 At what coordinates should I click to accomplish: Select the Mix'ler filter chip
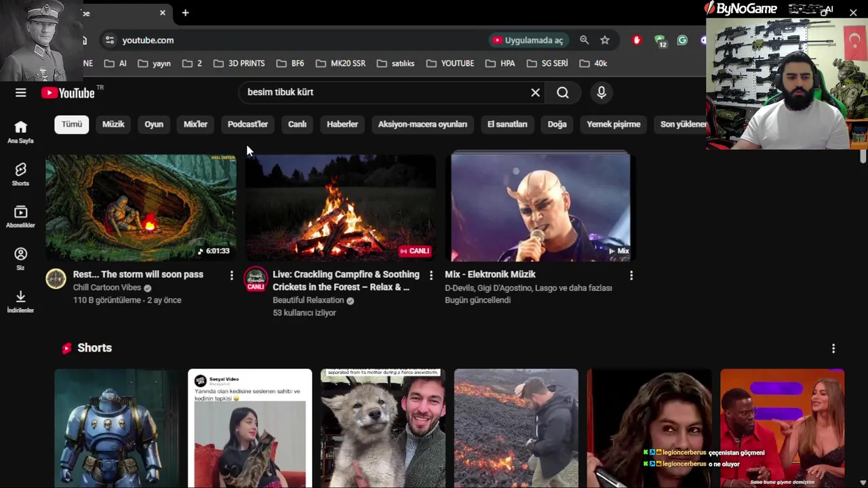tap(195, 124)
